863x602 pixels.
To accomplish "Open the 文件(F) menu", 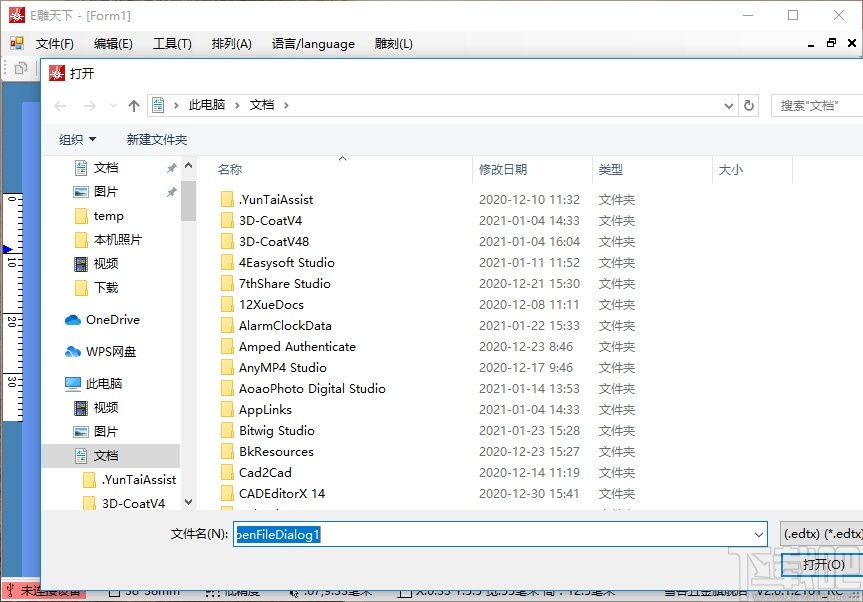I will point(54,43).
